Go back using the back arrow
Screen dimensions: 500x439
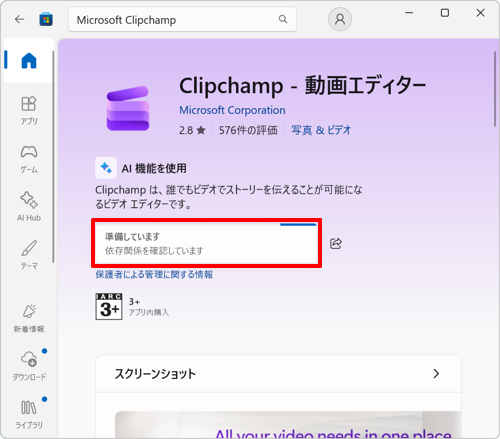tap(20, 19)
